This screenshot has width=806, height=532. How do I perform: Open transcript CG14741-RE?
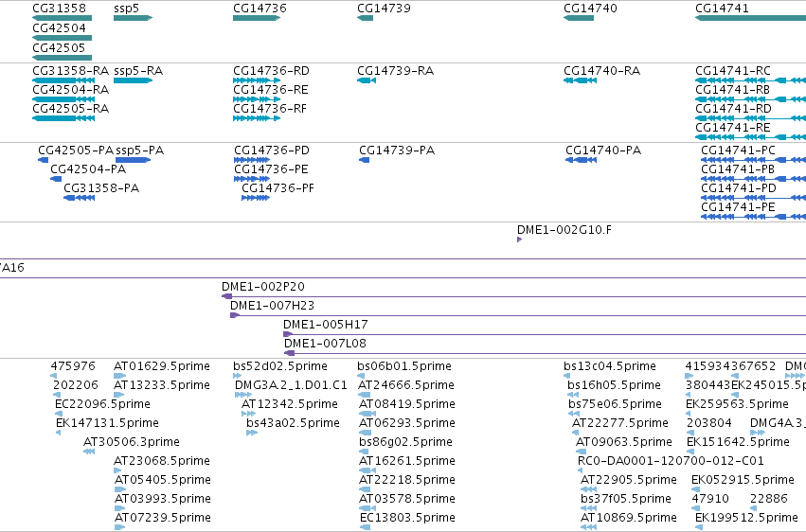point(750,137)
